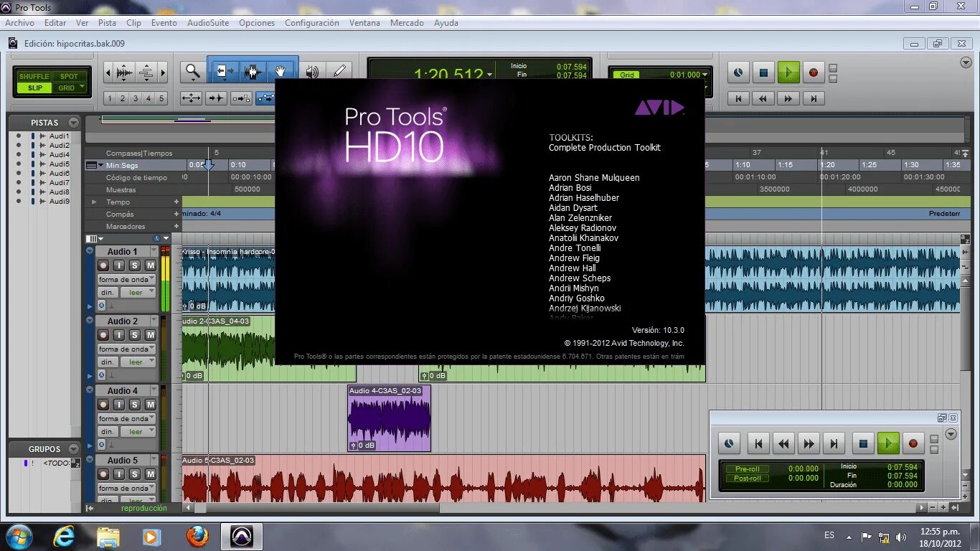Solo the Audio 5 track
980x551 pixels.
pos(135,474)
